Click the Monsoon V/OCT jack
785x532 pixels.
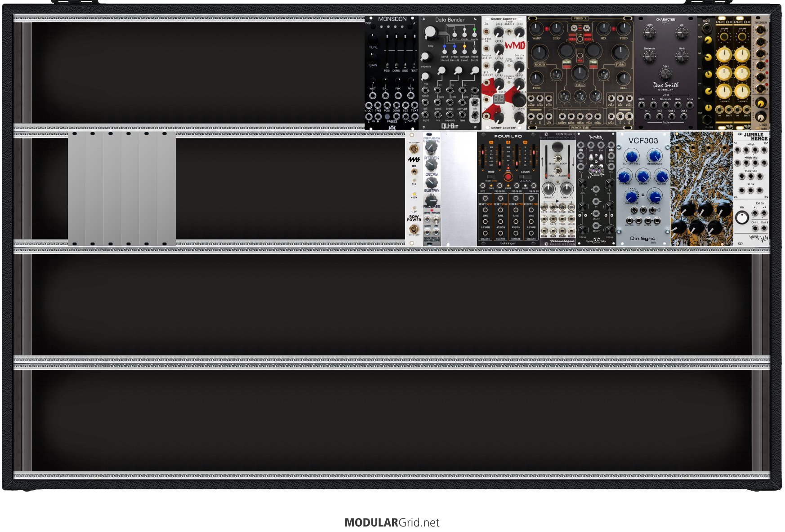pyautogui.click(x=369, y=106)
